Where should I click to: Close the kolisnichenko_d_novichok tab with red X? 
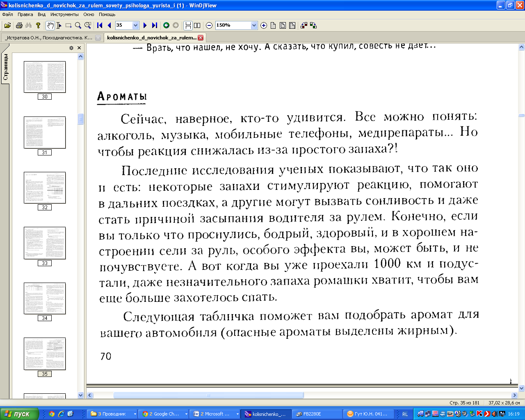pos(201,38)
